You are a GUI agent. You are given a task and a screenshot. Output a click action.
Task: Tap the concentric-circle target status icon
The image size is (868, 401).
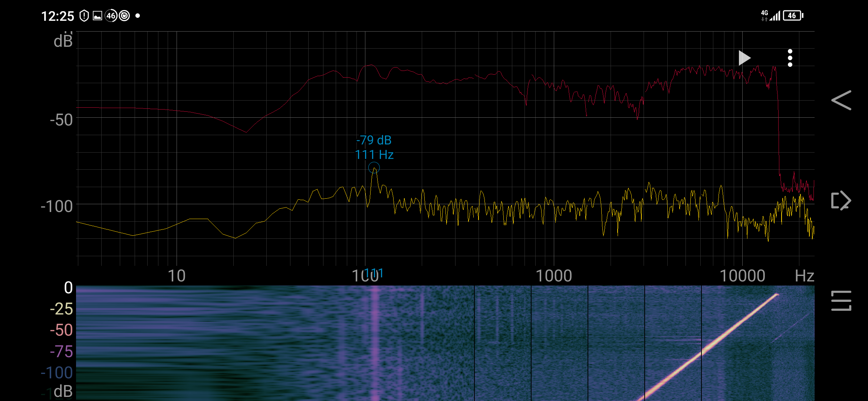124,16
